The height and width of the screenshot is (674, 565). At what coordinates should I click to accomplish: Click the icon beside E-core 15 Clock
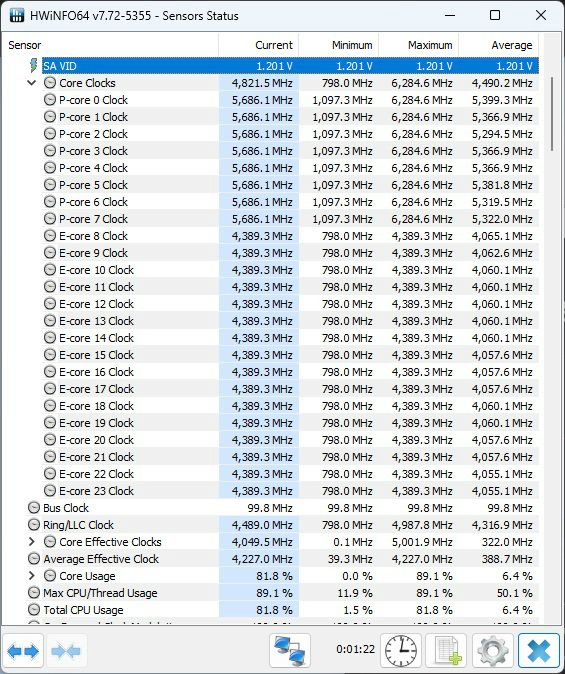pyautogui.click(x=50, y=355)
